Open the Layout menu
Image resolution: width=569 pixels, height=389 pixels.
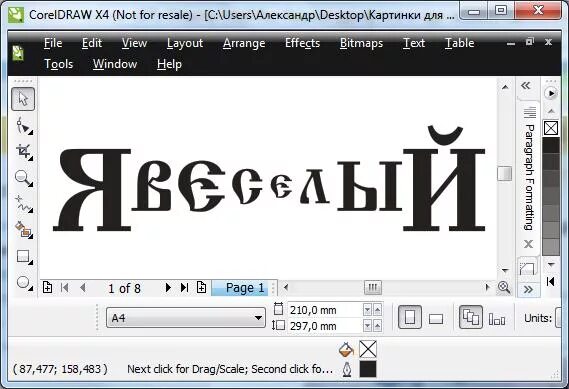coord(185,43)
